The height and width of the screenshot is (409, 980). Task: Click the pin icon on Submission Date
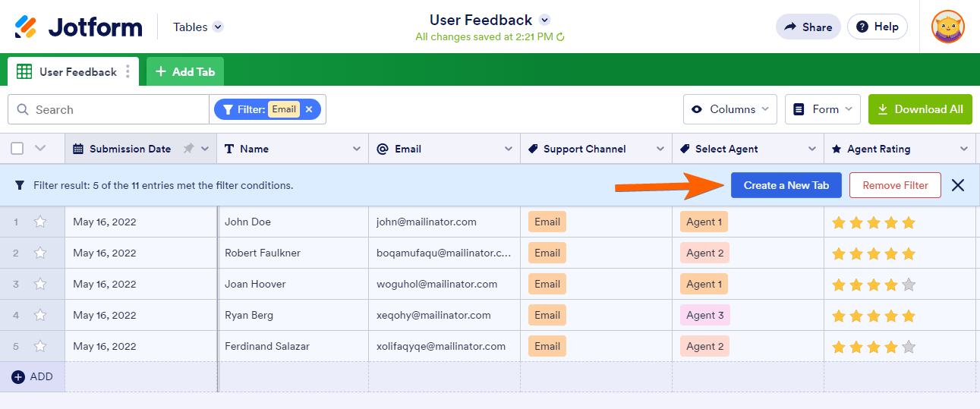(x=188, y=149)
